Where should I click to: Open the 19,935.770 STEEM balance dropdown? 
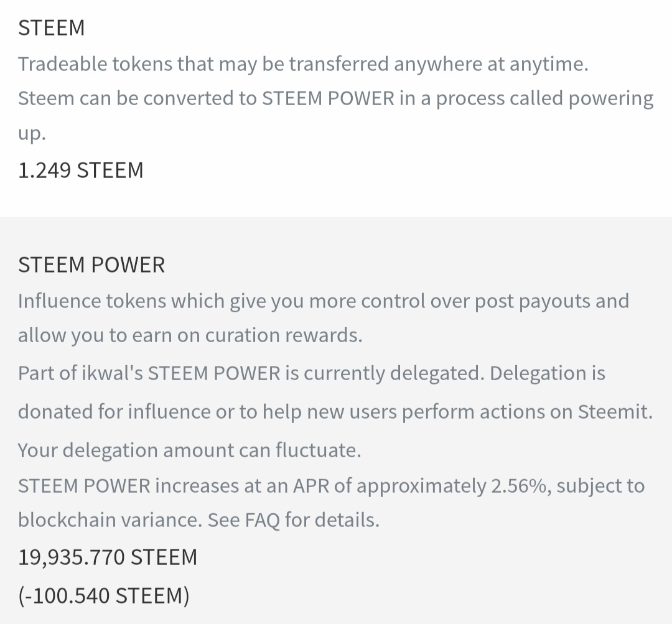point(108,557)
